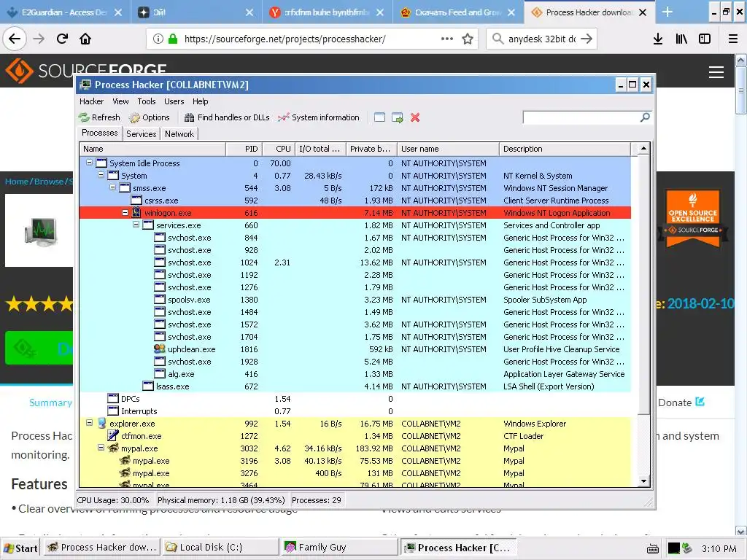Click the SourceForge site hamburger menu
Image resolution: width=747 pixels, height=560 pixels.
click(x=716, y=72)
